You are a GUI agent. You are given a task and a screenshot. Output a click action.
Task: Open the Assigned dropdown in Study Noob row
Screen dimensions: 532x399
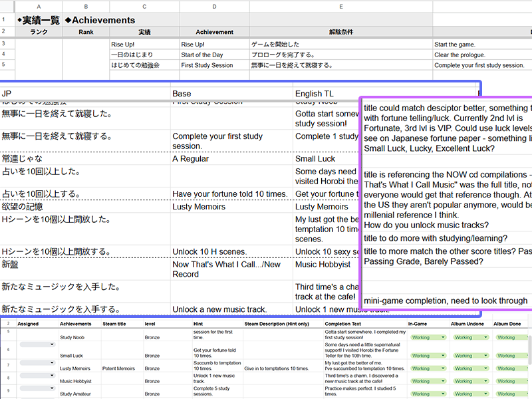pos(37,344)
